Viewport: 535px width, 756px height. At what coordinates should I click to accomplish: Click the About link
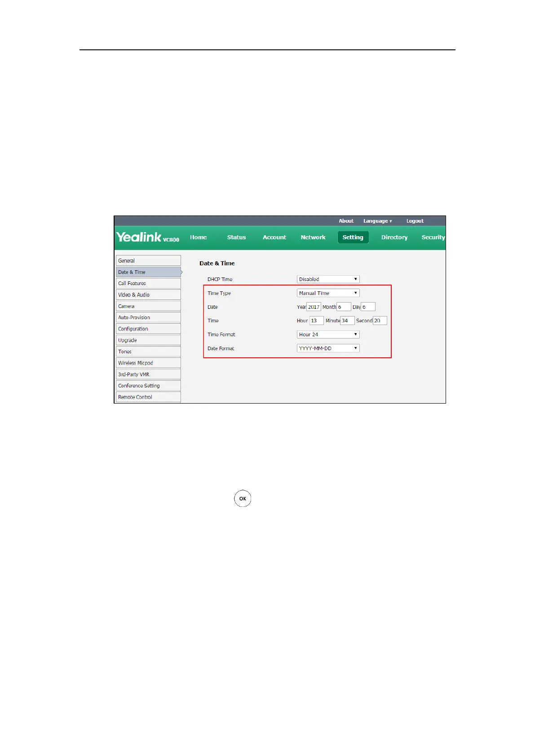346,221
